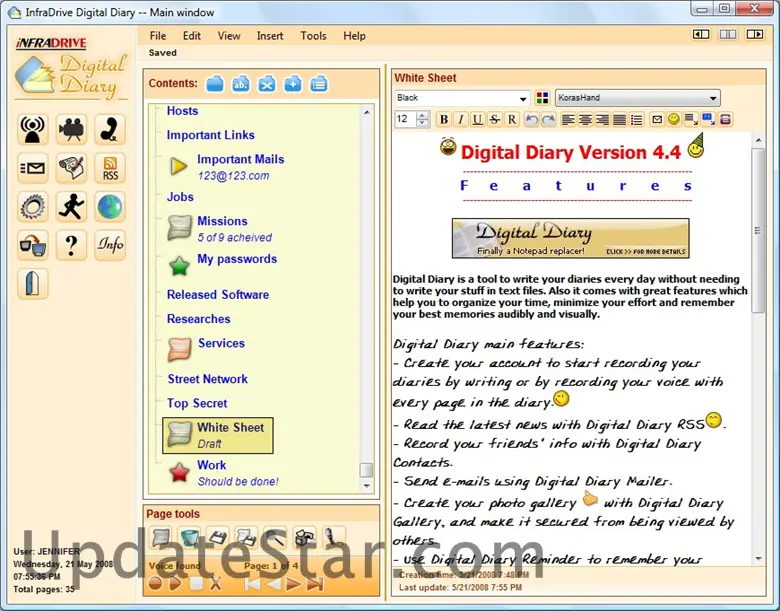Toggle underline formatting

coord(478,119)
